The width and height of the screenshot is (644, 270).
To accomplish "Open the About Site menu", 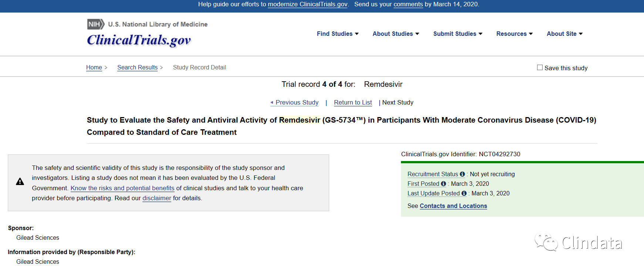I will point(564,34).
